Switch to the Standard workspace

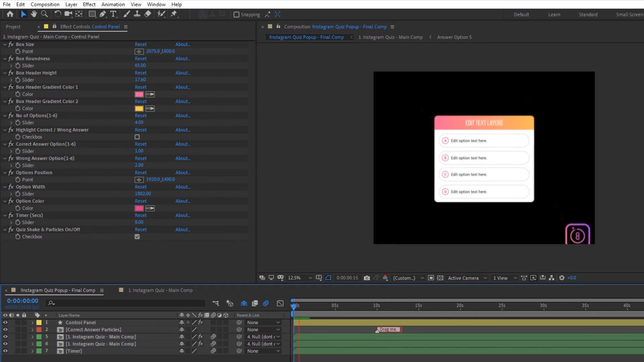588,14
